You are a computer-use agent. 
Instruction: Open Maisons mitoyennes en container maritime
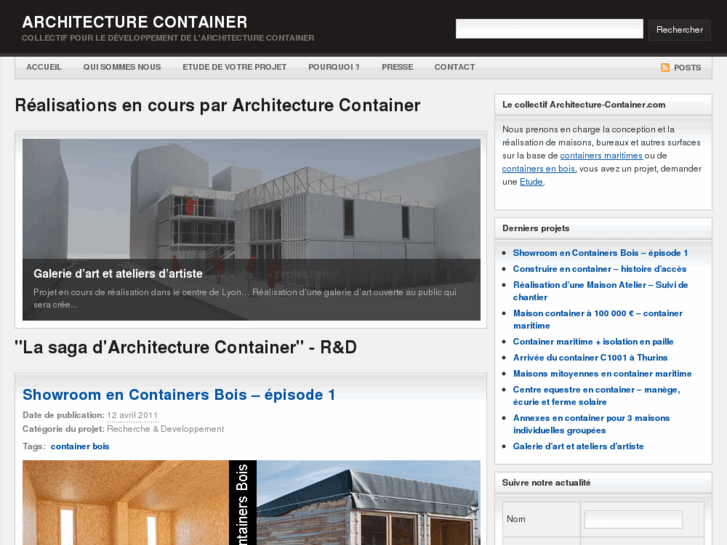point(602,374)
